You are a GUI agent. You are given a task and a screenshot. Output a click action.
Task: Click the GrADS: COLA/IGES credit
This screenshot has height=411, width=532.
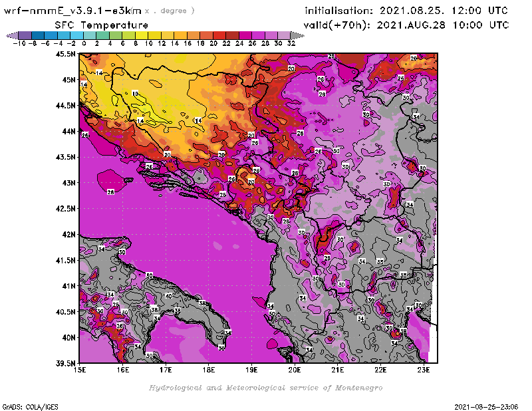[x=30, y=406]
